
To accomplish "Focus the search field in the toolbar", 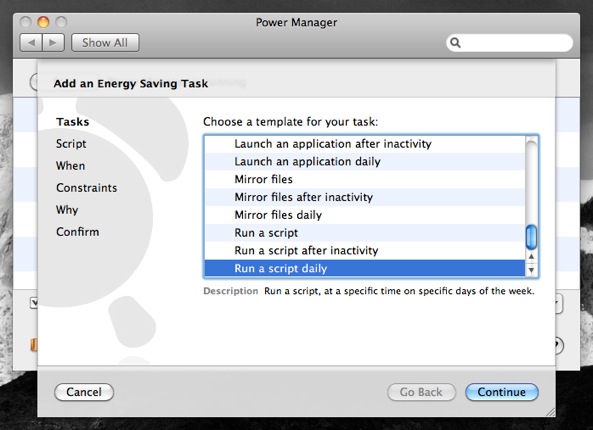I will 509,43.
